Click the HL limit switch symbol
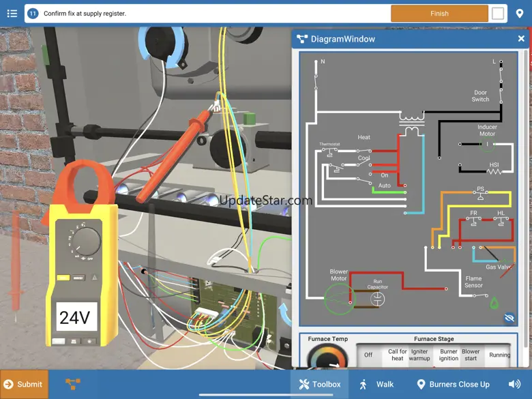Image resolution: width=532 pixels, height=399 pixels. (501, 220)
